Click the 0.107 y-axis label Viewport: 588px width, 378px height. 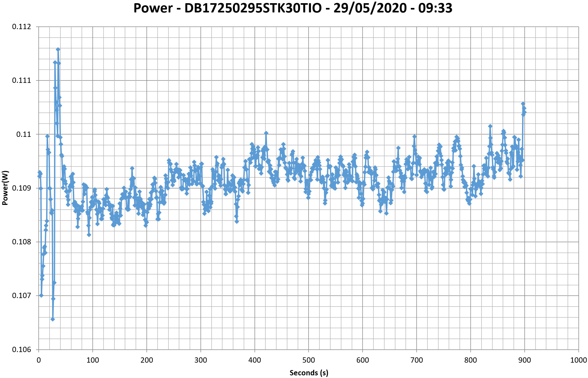point(21,296)
